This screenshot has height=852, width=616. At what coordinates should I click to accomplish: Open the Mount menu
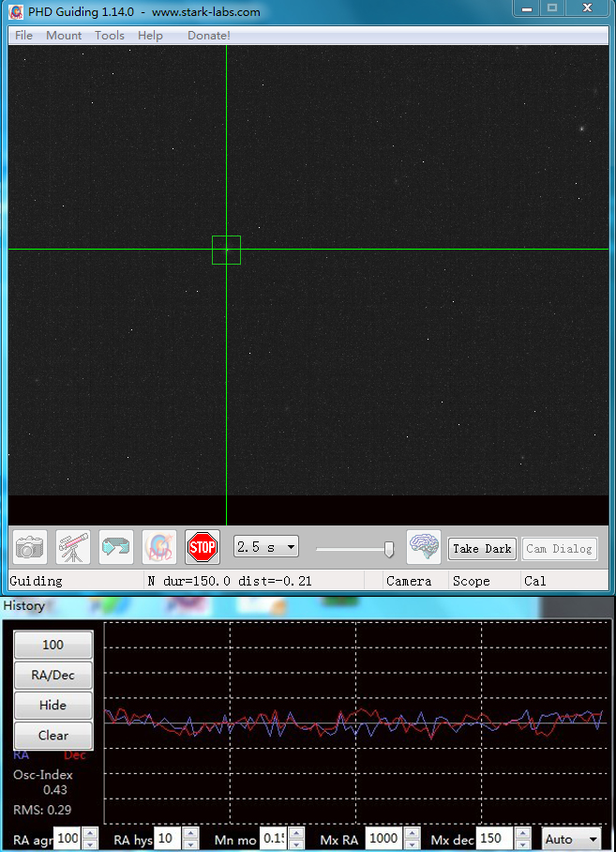(64, 36)
